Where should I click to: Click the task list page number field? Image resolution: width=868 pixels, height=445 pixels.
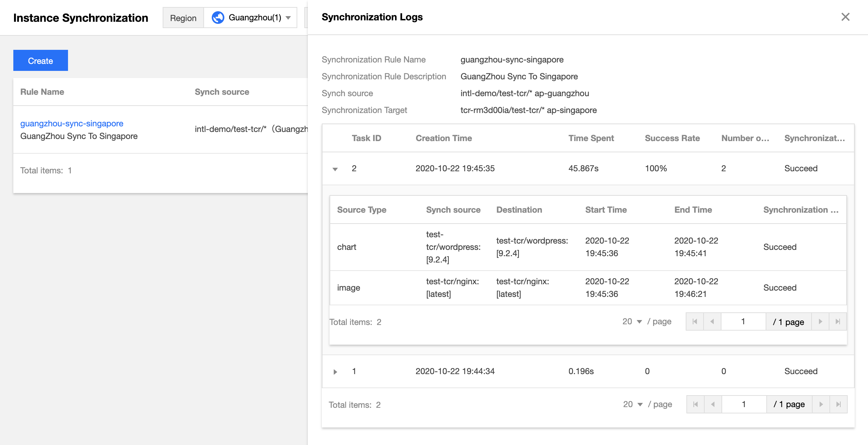pyautogui.click(x=744, y=404)
